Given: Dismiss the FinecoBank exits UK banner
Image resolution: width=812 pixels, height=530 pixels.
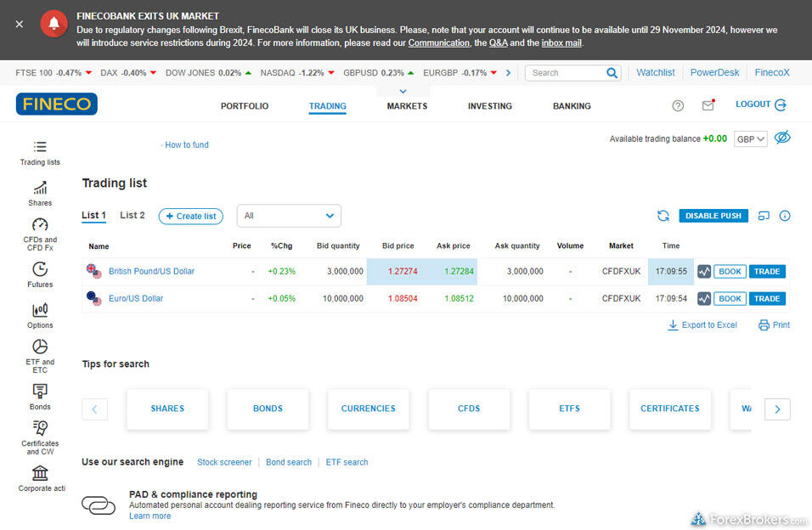Looking at the screenshot, I should 20,24.
